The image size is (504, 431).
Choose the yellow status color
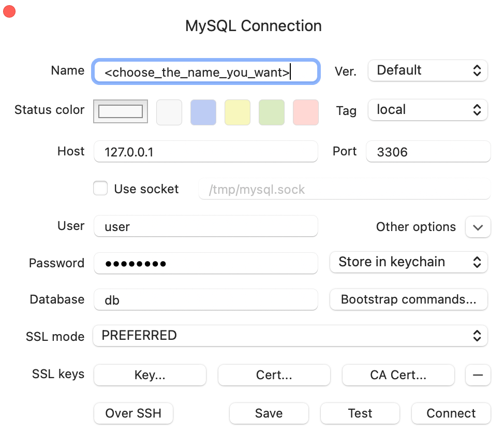click(238, 112)
